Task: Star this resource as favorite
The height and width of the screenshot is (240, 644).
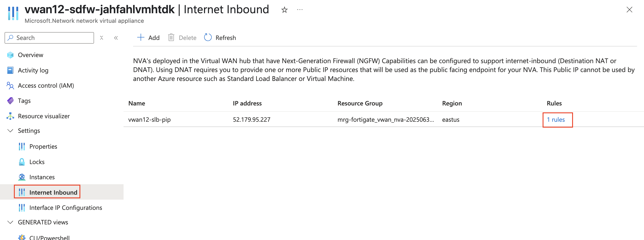Action: pyautogui.click(x=284, y=10)
